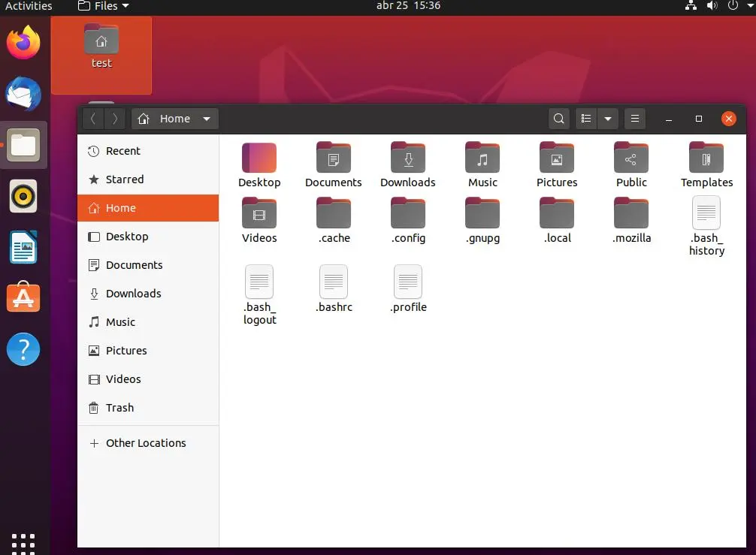
Task: Click the power icon in top bar
Action: pyautogui.click(x=733, y=6)
